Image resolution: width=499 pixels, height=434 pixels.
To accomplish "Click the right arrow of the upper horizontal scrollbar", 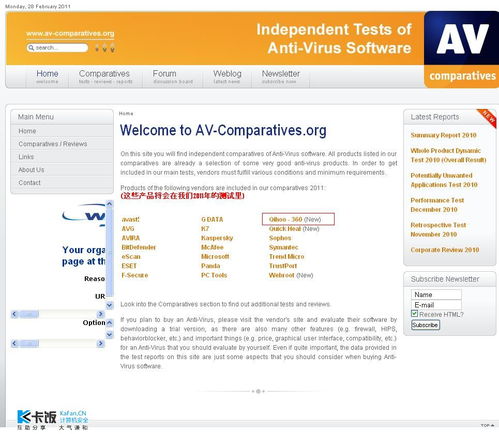I will pos(100,314).
